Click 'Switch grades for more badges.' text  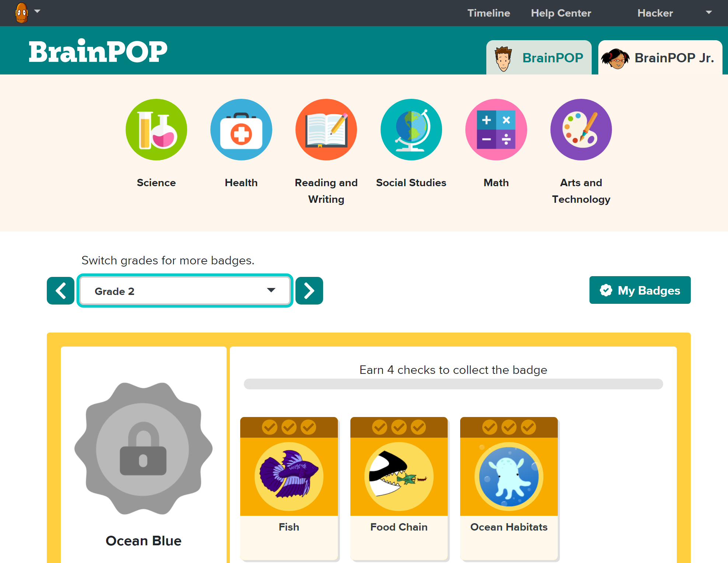point(168,260)
